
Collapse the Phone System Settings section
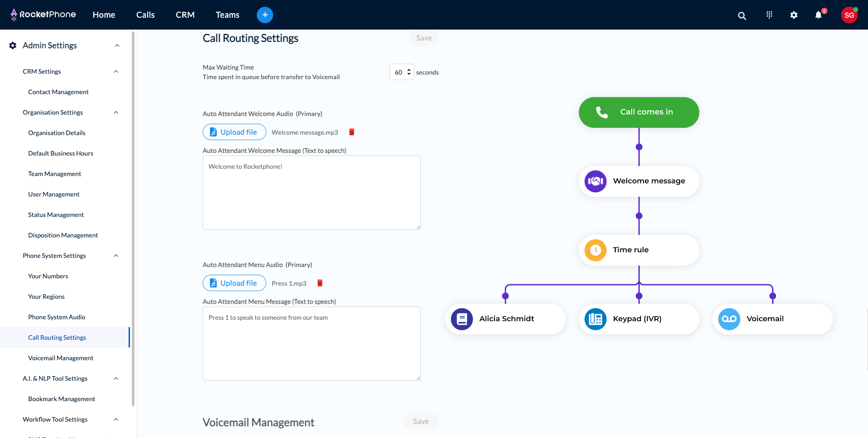click(x=116, y=256)
